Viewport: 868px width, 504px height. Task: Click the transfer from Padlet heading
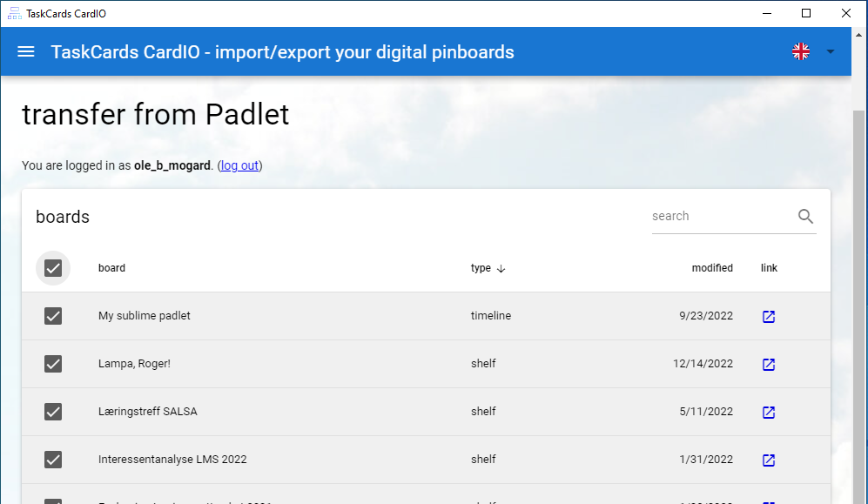[x=156, y=115]
